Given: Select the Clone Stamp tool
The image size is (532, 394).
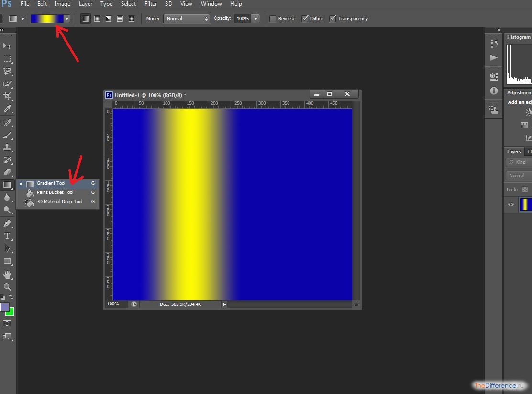Looking at the screenshot, I should point(7,147).
